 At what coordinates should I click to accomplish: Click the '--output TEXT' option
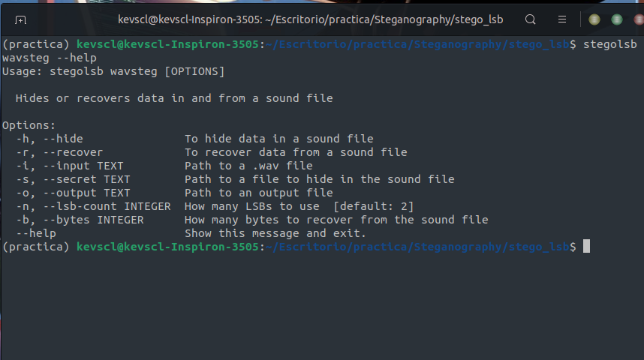[86, 193]
